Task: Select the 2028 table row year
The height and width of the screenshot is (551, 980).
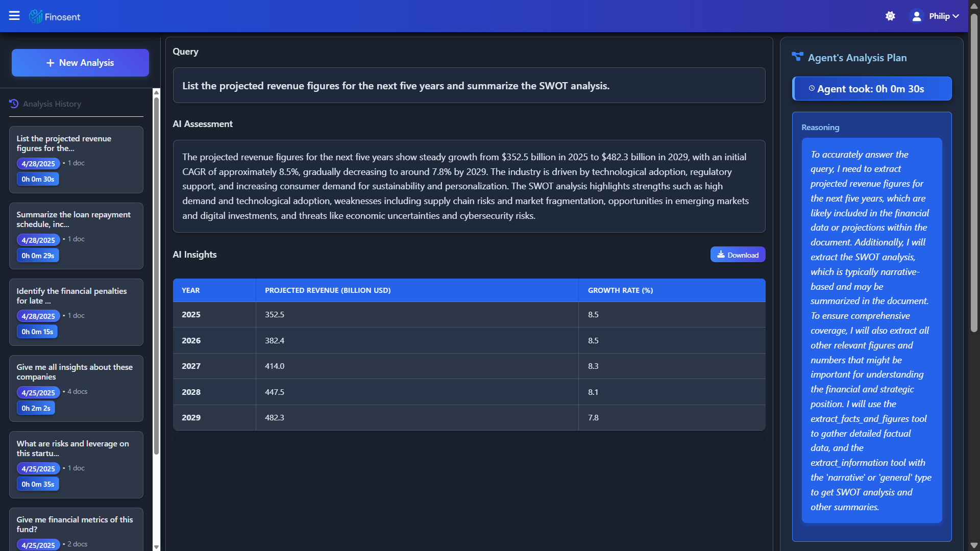Action: point(191,392)
